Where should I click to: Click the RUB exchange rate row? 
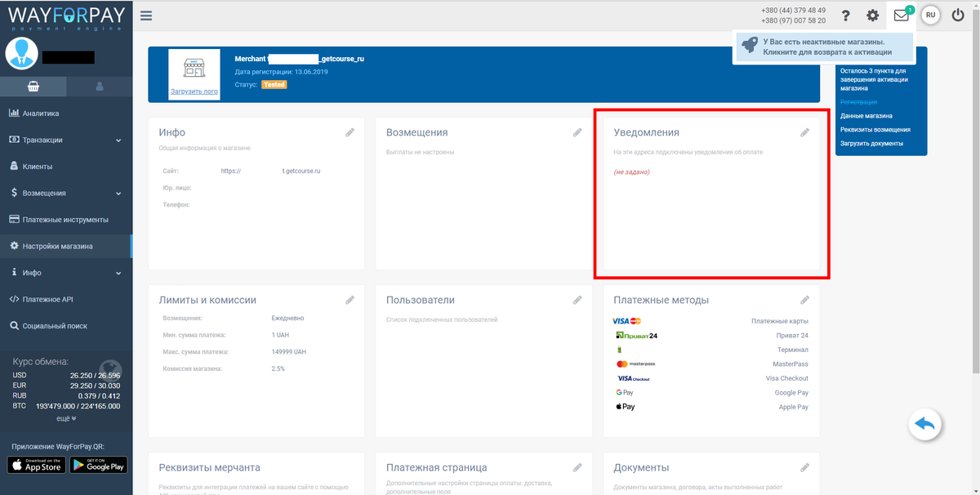tap(66, 395)
